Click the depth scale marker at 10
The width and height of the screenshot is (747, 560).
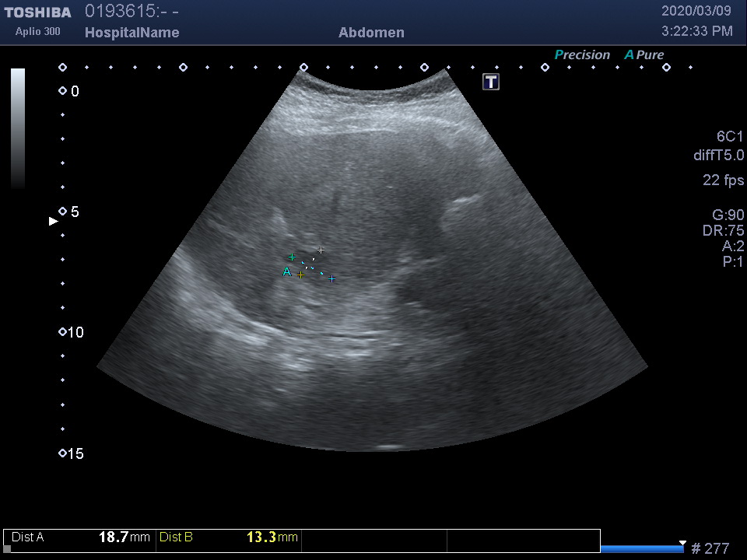63,333
